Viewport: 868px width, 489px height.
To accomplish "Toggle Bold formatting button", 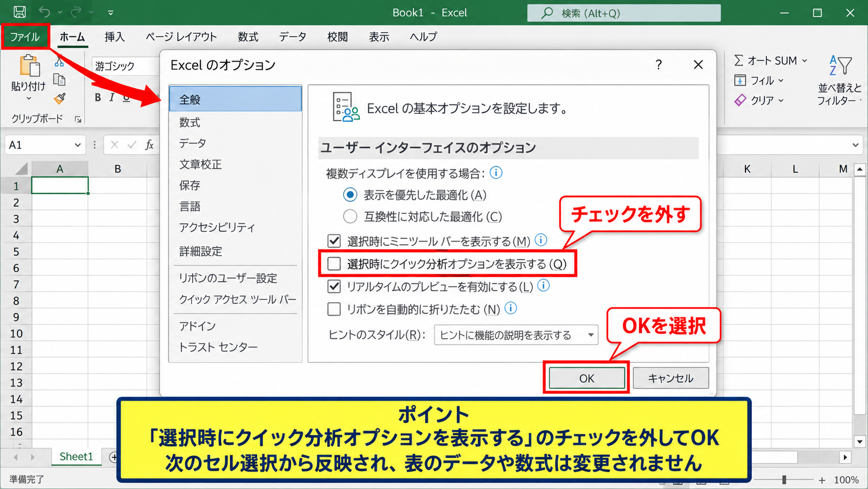I will point(98,98).
